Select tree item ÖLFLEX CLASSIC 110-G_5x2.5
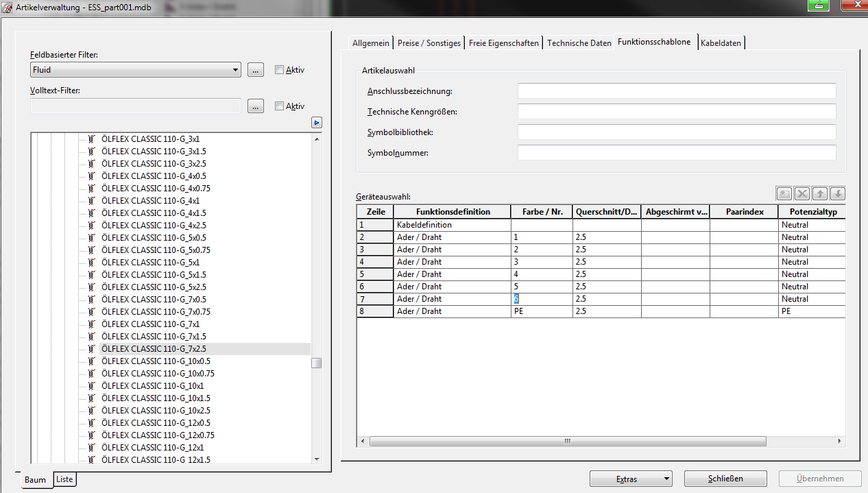The width and height of the screenshot is (868, 493). pos(154,287)
